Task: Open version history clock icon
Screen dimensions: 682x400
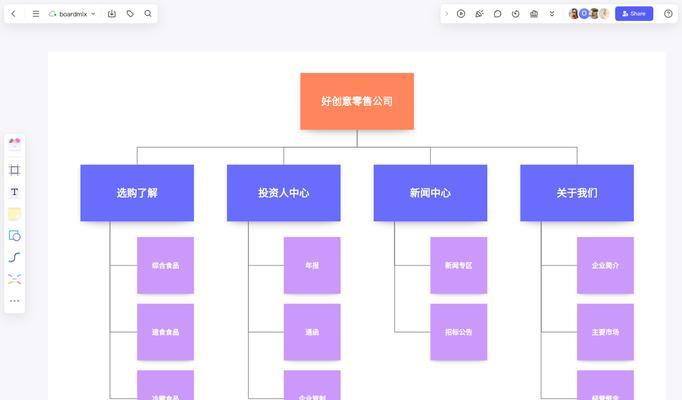Action: tap(515, 14)
